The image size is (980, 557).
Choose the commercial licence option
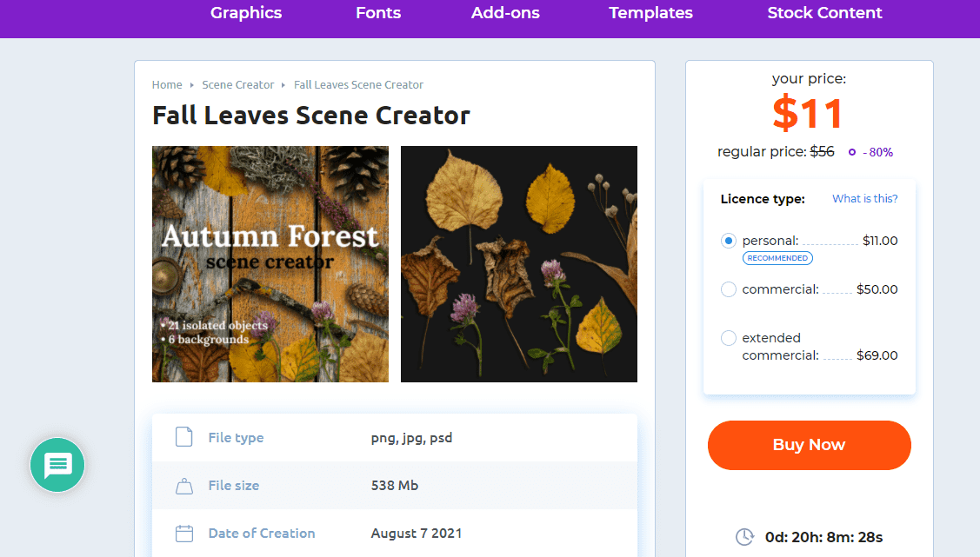(728, 289)
